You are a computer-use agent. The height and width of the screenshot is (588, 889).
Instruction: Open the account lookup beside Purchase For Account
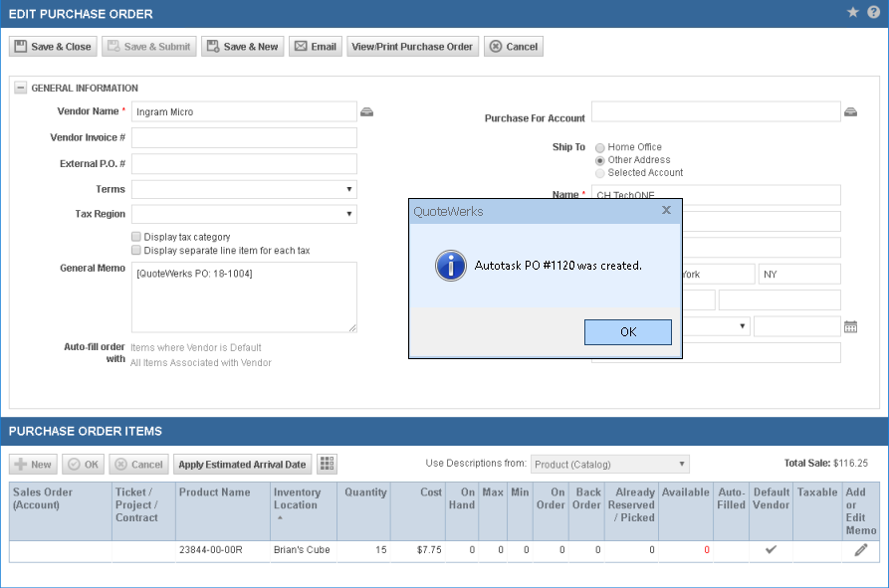(850, 111)
